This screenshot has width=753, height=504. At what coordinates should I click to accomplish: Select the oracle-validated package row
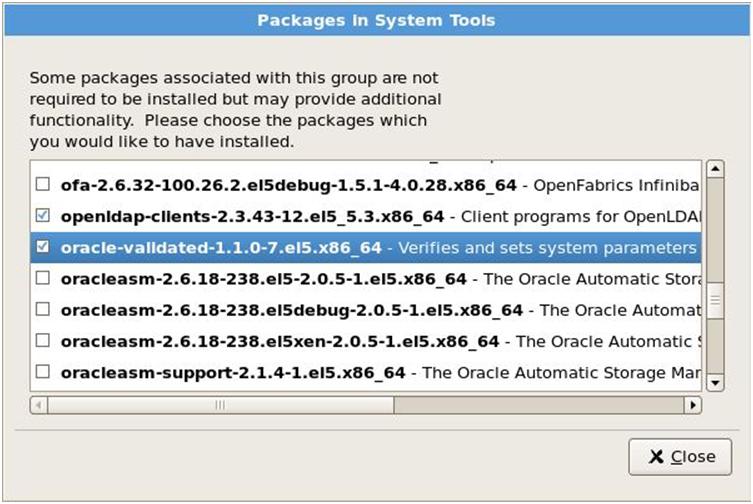(365, 247)
